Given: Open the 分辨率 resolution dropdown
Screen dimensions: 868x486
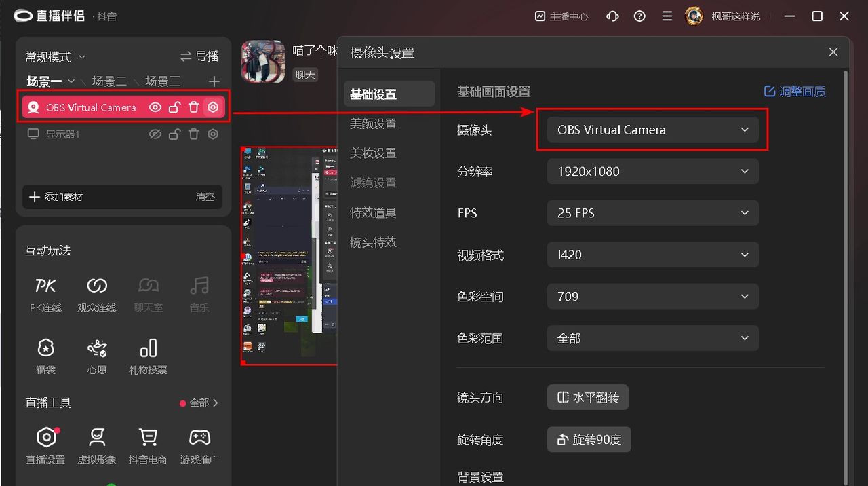Looking at the screenshot, I should pyautogui.click(x=652, y=171).
